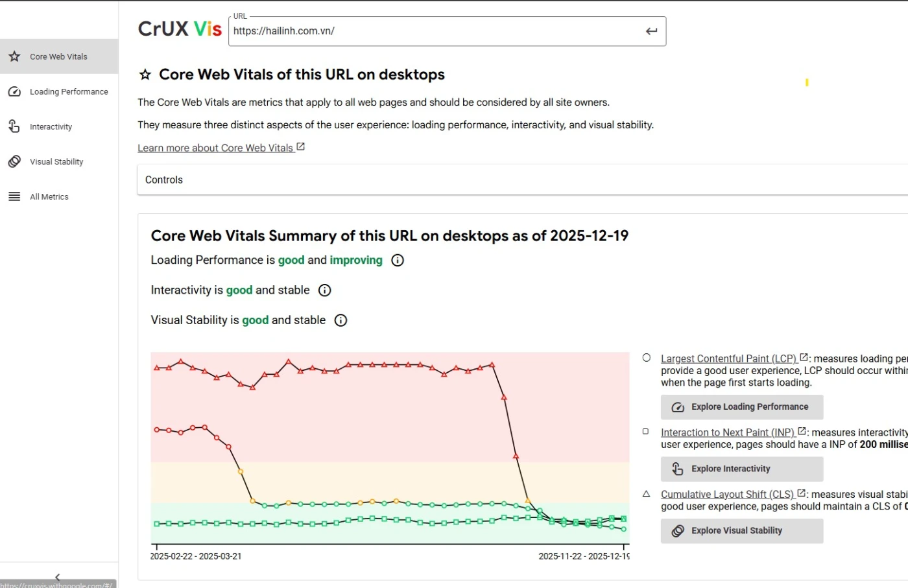This screenshot has width=908, height=588.
Task: Click the Interactivity touch icon in sidebar
Action: click(14, 126)
